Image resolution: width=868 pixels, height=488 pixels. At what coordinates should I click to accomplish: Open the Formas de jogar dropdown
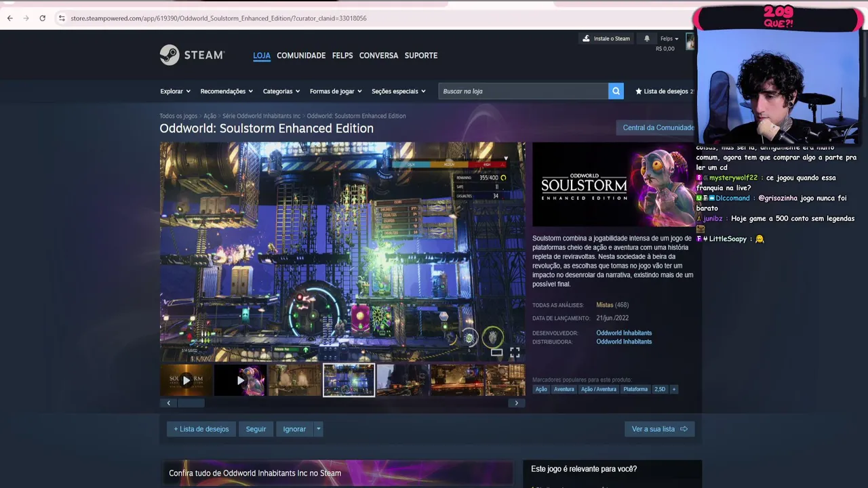click(336, 91)
